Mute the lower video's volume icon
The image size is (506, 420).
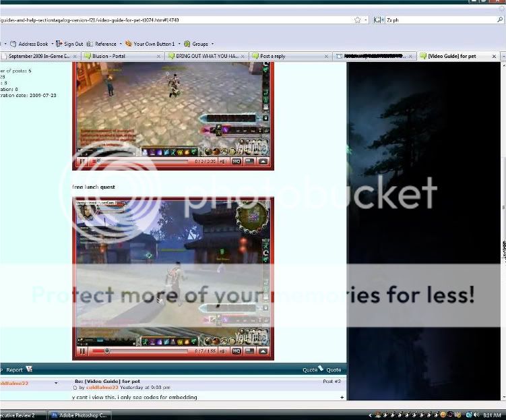point(223,351)
